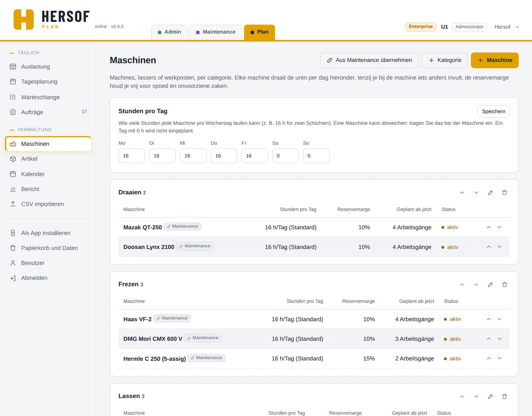The image size is (532, 416).
Task: Move Mazak QT-250 row down
Action: (500, 227)
